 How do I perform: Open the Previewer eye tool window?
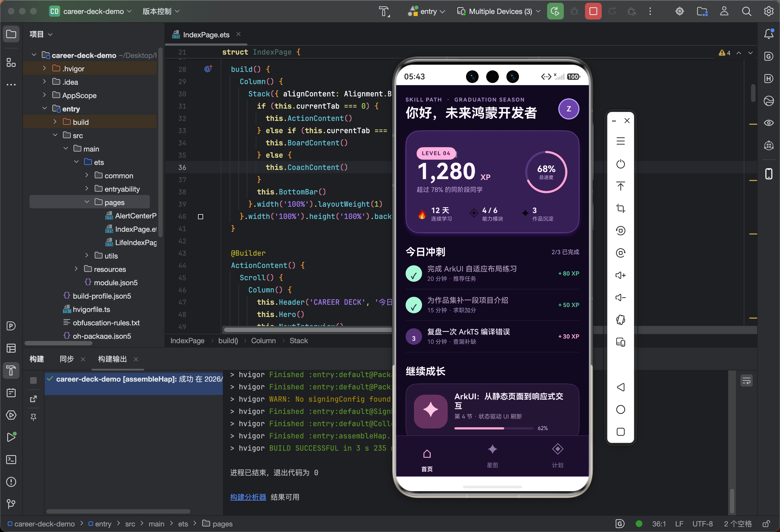(769, 123)
